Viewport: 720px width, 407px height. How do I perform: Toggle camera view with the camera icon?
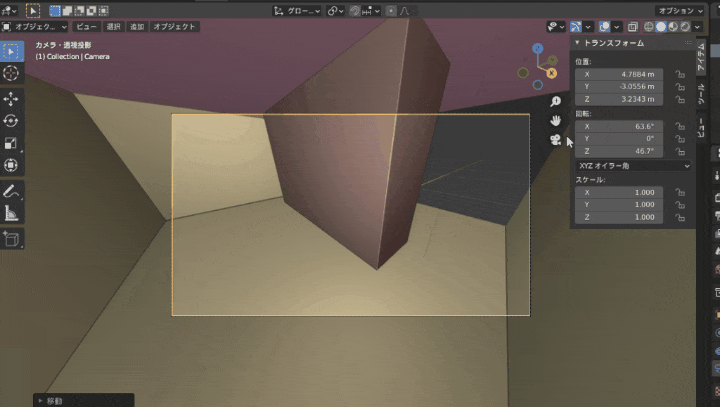coord(555,139)
